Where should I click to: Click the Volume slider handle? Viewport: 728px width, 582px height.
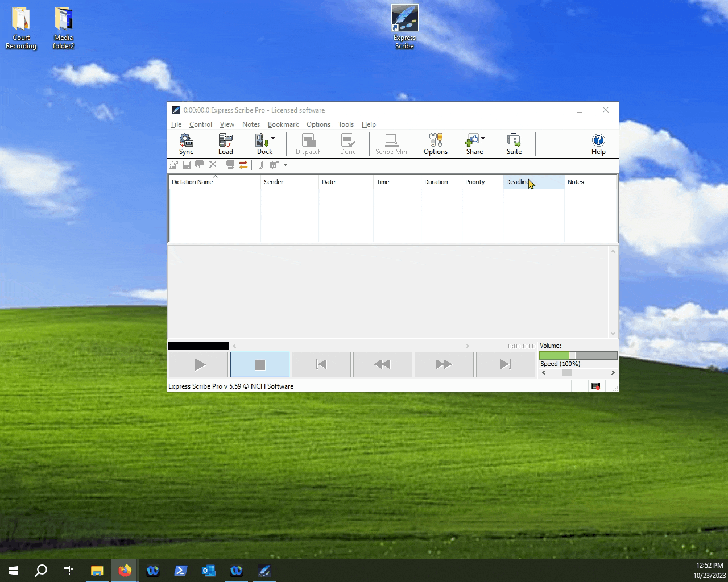coord(572,355)
